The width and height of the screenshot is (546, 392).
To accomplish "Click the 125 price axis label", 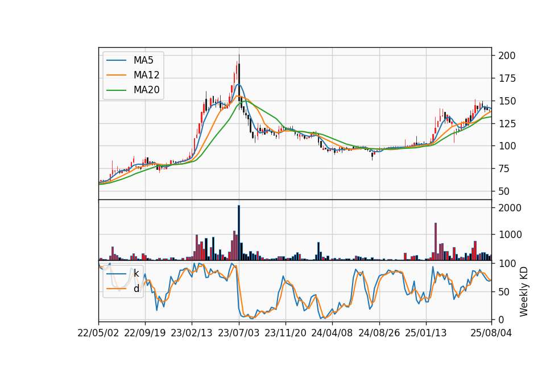I will [507, 123].
